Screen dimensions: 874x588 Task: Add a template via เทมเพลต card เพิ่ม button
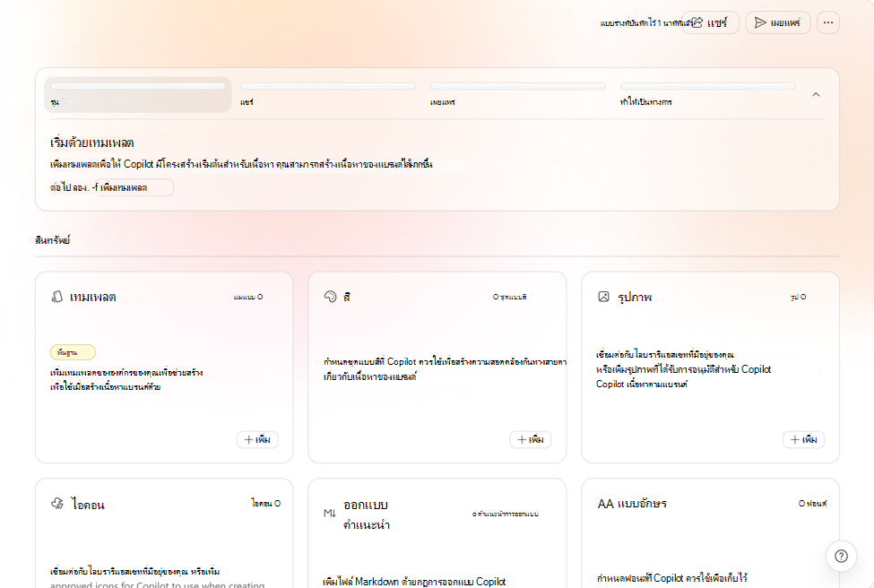pyautogui.click(x=257, y=440)
